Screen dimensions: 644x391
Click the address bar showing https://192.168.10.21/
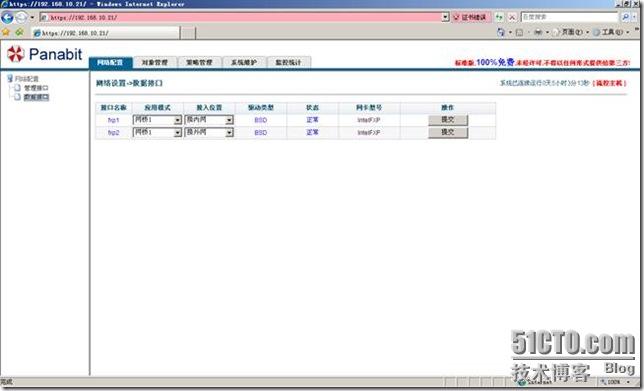(241, 17)
